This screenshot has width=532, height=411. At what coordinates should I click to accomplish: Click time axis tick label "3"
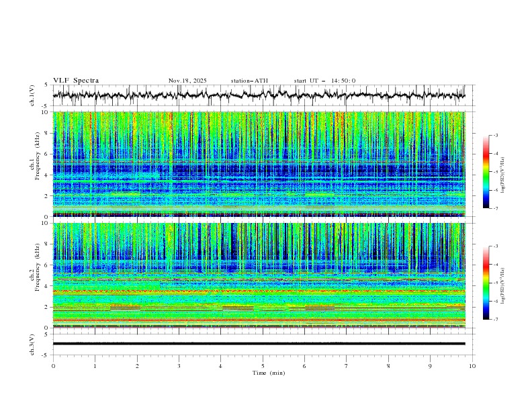pos(179,366)
